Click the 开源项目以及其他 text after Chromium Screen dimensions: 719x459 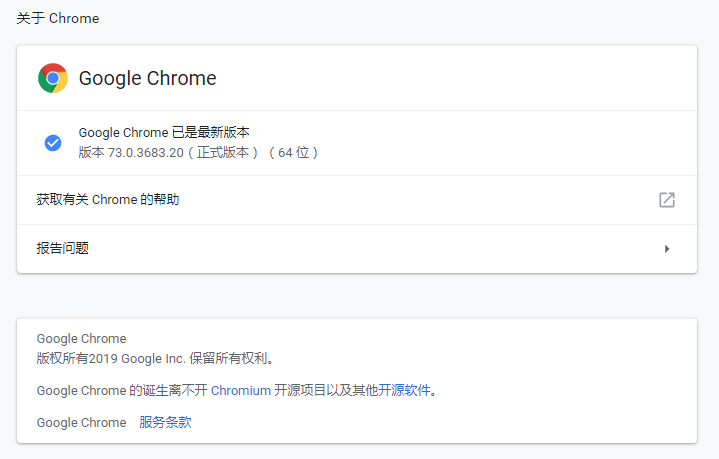tap(326, 390)
